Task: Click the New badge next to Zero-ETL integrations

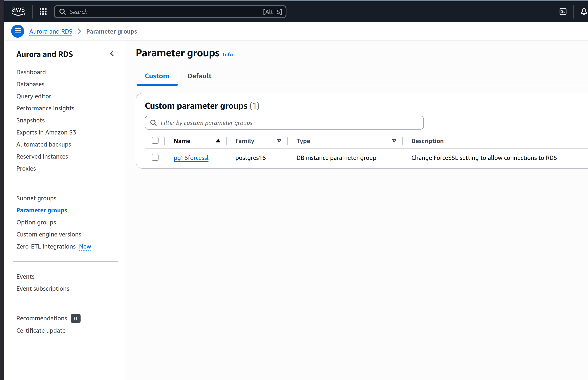Action: coord(85,247)
